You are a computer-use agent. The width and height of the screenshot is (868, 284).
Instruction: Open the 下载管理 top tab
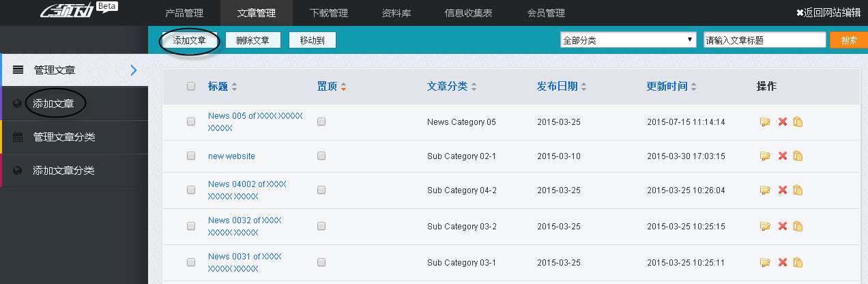click(329, 12)
